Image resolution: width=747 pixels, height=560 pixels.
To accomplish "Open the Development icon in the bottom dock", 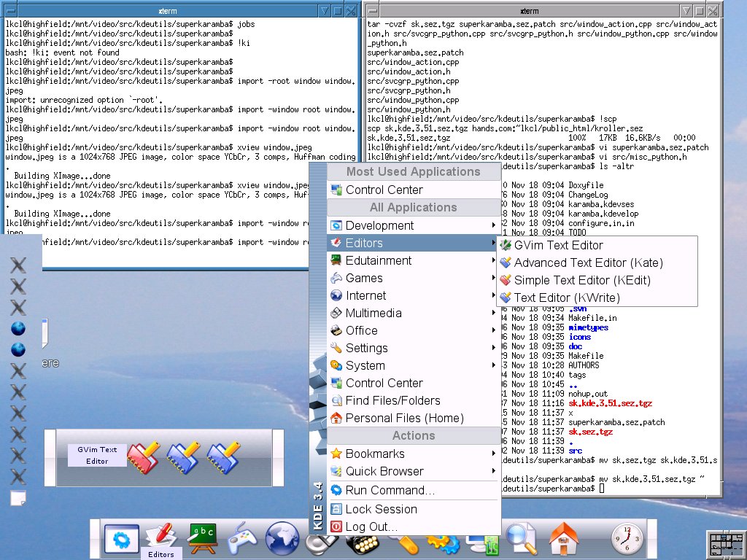I will (x=122, y=539).
